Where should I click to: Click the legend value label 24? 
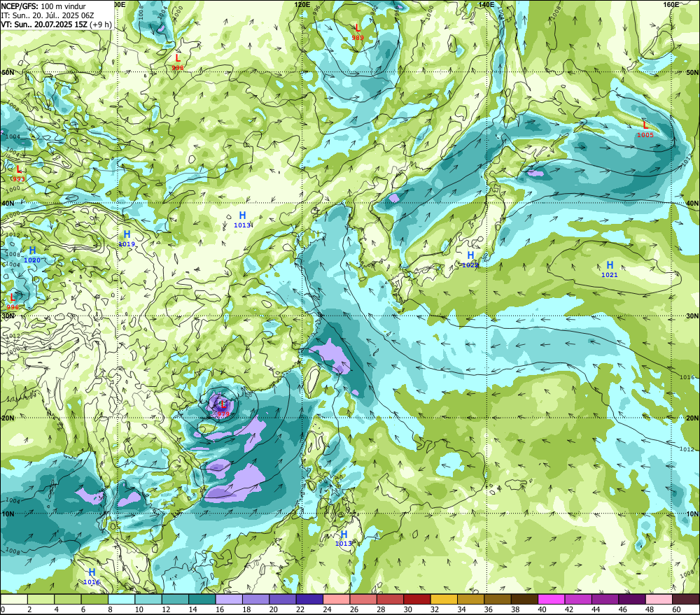(327, 609)
